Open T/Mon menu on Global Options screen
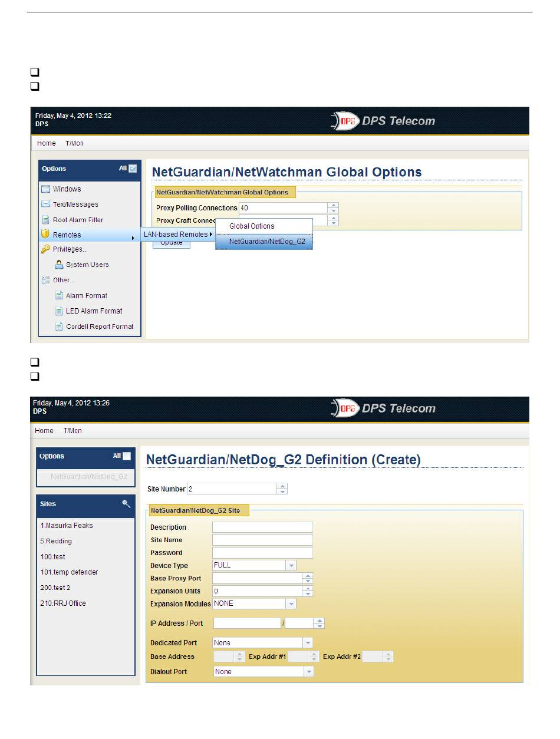The image size is (560, 739). [x=75, y=143]
